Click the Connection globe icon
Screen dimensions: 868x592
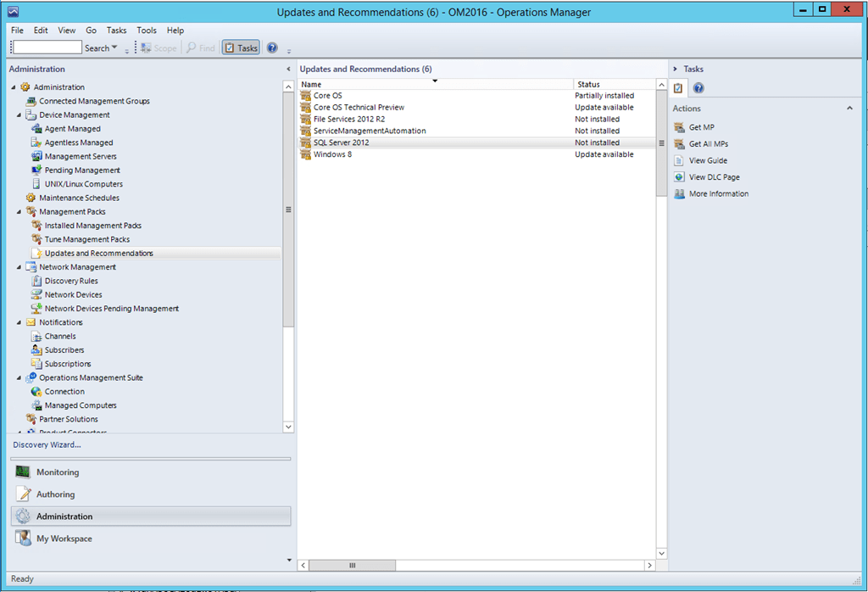36,392
